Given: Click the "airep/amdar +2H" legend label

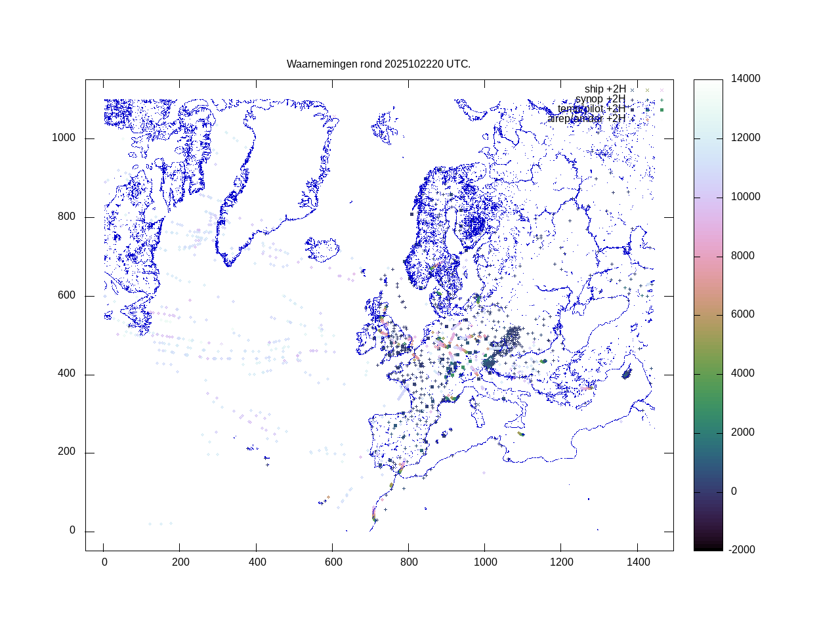Looking at the screenshot, I should 586,119.
